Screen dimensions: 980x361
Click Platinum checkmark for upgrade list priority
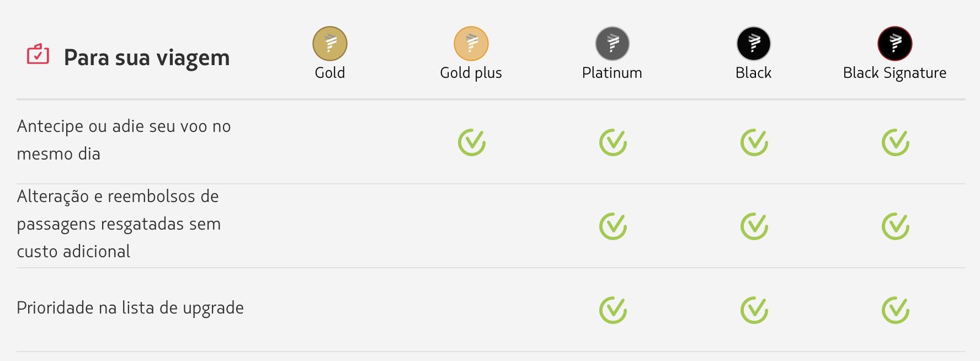(613, 310)
